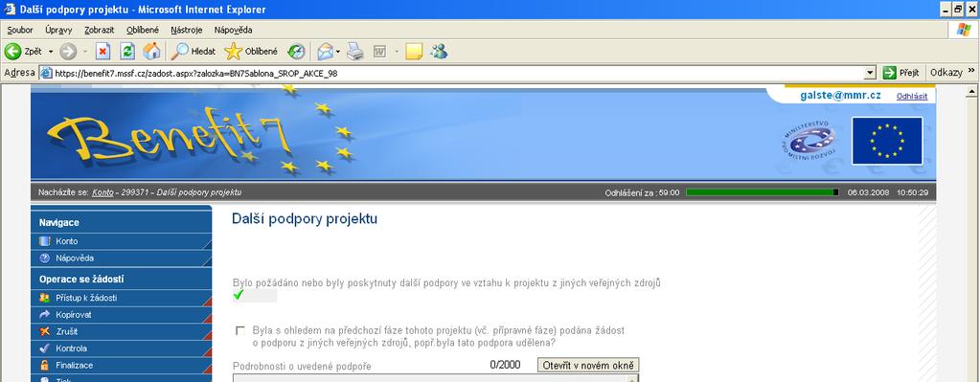
Task: Open the Oblíbené menu
Action: (143, 30)
